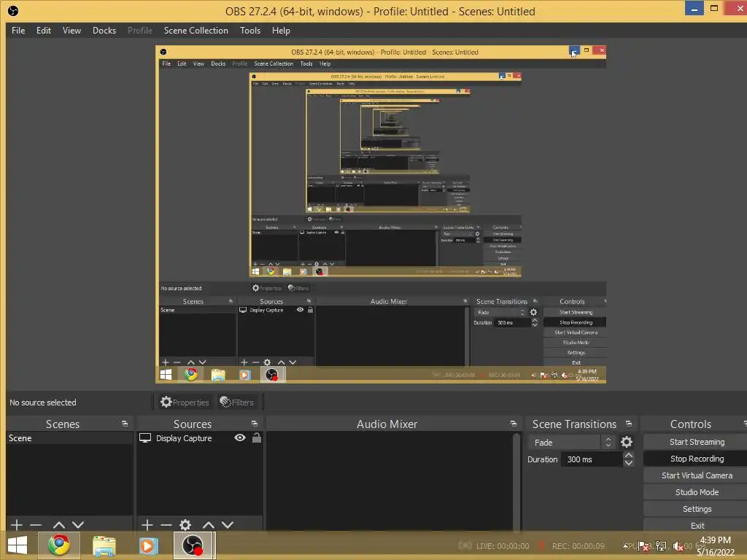Pop out the Scene Transitions dock
The width and height of the screenshot is (747, 560).
click(629, 424)
